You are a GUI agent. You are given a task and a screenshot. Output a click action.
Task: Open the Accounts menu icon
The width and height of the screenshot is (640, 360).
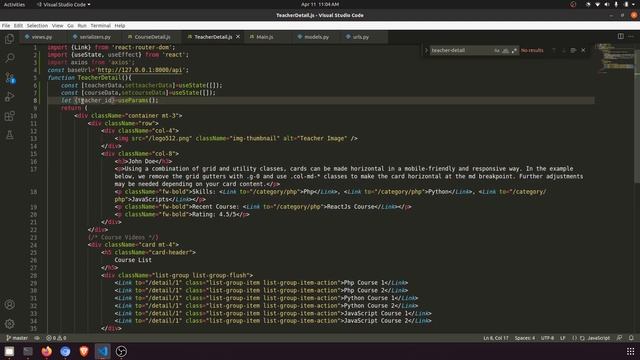[9, 304]
